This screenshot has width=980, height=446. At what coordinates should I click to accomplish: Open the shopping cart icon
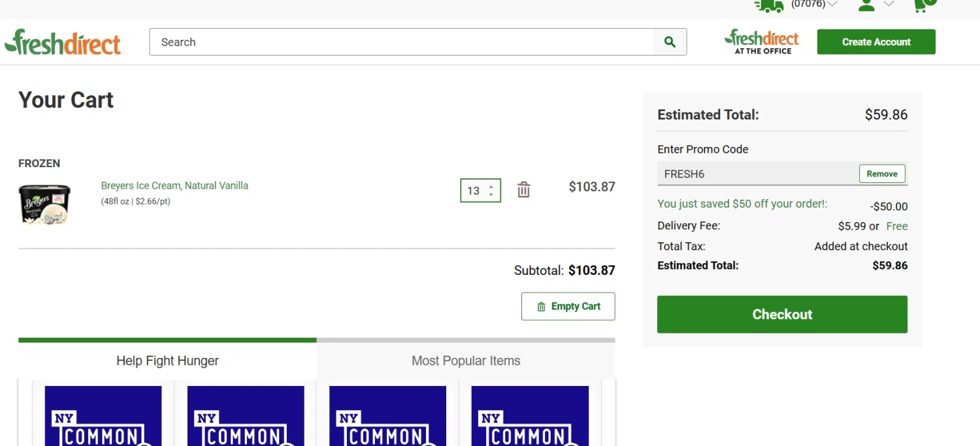point(924,5)
